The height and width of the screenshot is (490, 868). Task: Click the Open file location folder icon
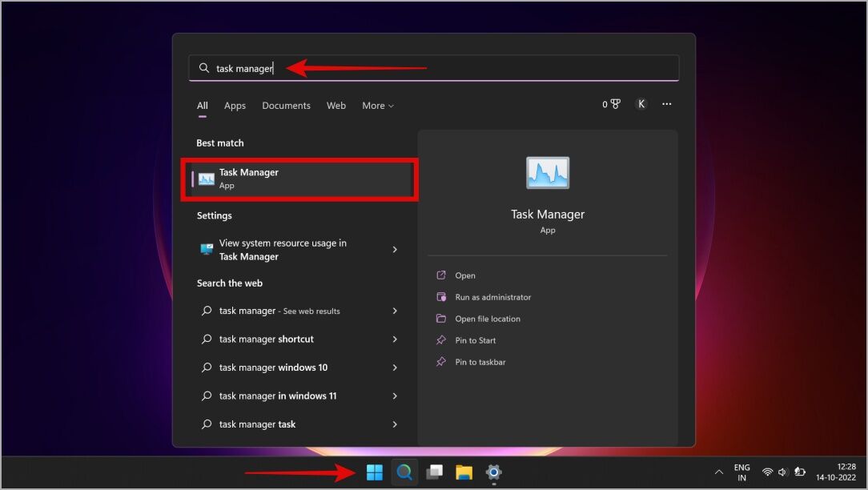click(x=441, y=319)
